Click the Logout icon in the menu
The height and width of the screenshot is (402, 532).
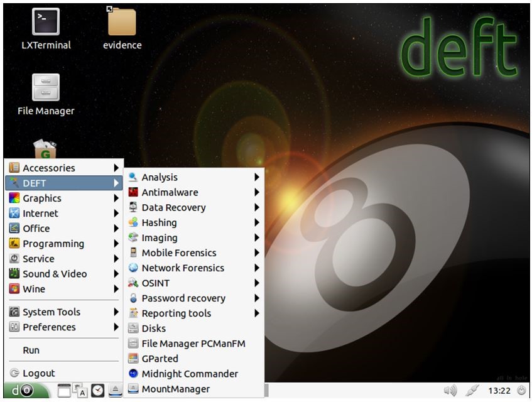[x=14, y=373]
